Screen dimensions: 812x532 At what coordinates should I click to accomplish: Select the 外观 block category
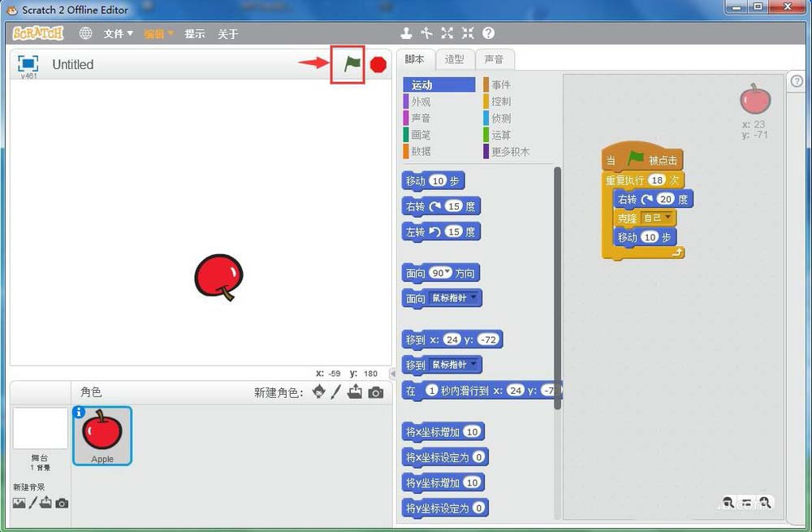(x=421, y=102)
